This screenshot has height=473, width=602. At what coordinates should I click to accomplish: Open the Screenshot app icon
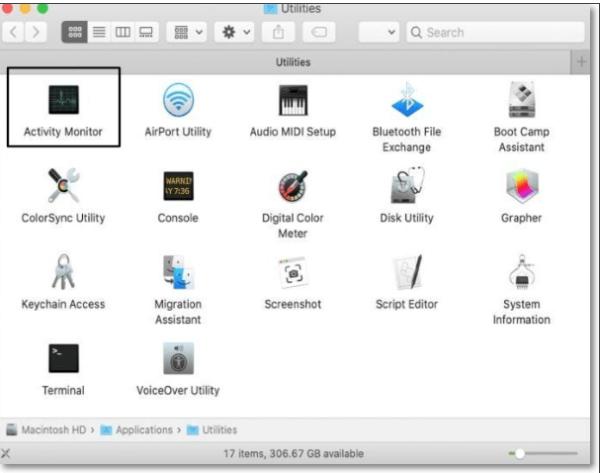[x=293, y=273]
